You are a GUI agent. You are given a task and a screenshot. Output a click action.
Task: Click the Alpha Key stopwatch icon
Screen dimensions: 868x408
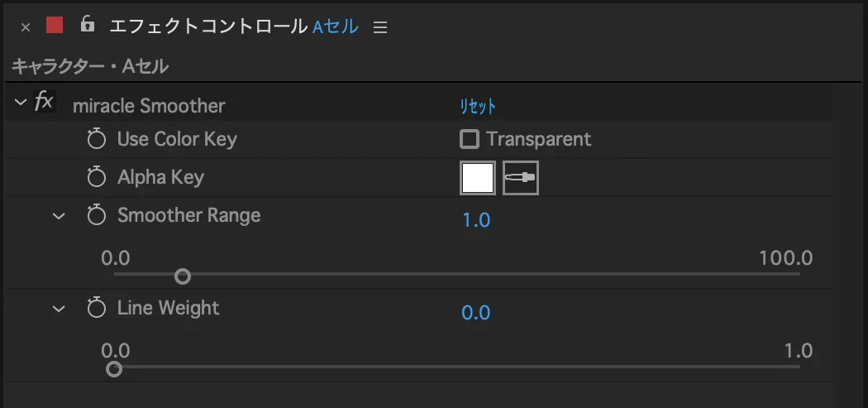[x=97, y=177]
